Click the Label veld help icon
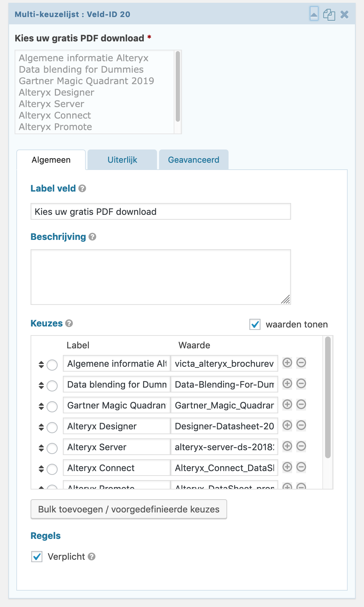 click(82, 188)
